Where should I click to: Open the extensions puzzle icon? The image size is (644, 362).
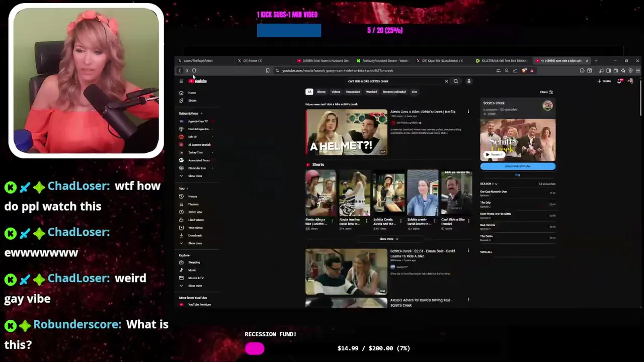[582, 70]
